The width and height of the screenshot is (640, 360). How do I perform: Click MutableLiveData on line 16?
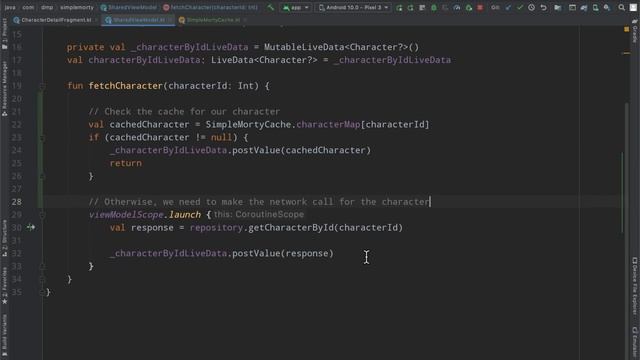point(304,47)
